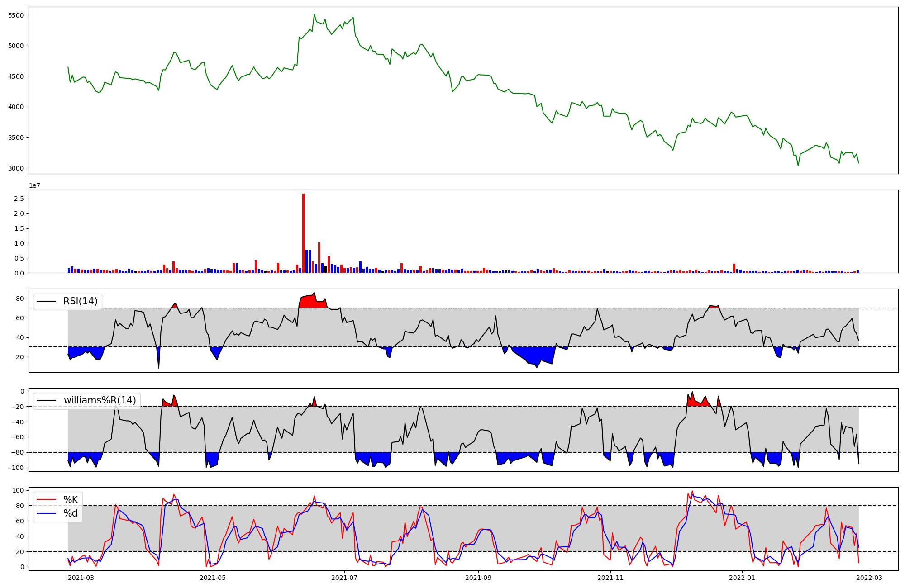Click the 5500 tick on price axis
Viewport: 905px width, 588px height.
pos(16,15)
